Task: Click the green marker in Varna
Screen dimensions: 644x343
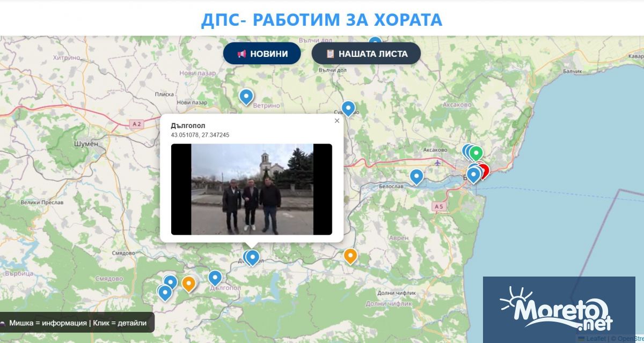Action: [476, 154]
